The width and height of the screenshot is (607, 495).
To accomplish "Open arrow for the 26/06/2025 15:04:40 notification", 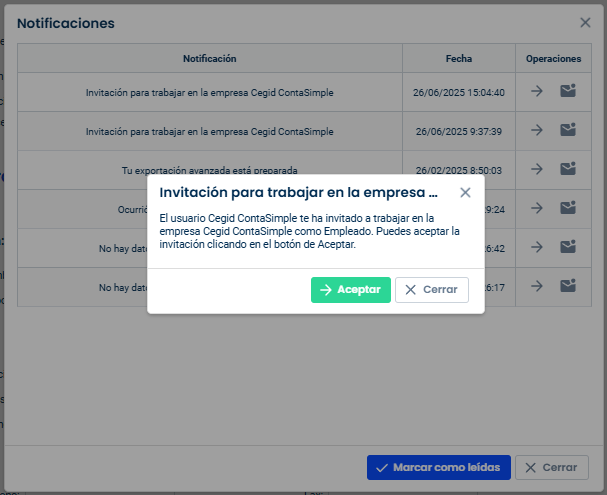I will pos(537,91).
